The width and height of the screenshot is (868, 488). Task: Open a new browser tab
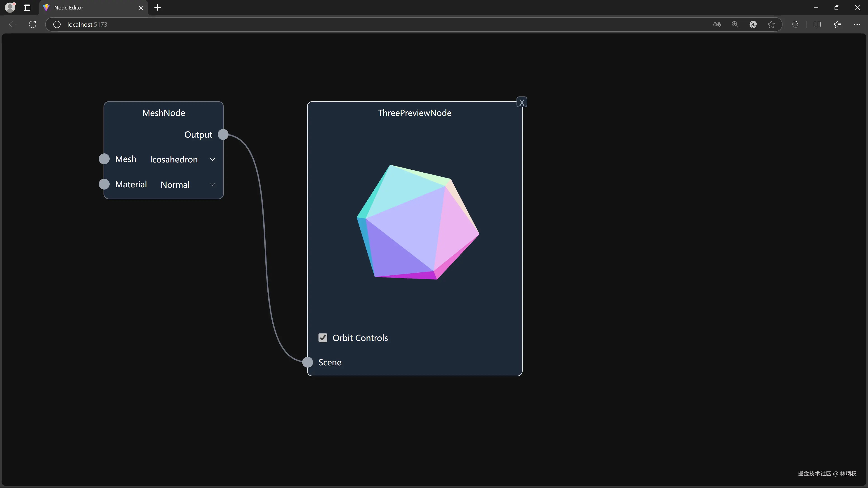pyautogui.click(x=157, y=7)
